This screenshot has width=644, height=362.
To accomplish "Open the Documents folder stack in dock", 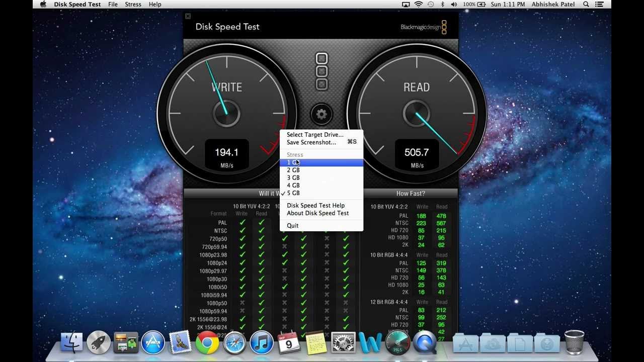I will (x=519, y=343).
